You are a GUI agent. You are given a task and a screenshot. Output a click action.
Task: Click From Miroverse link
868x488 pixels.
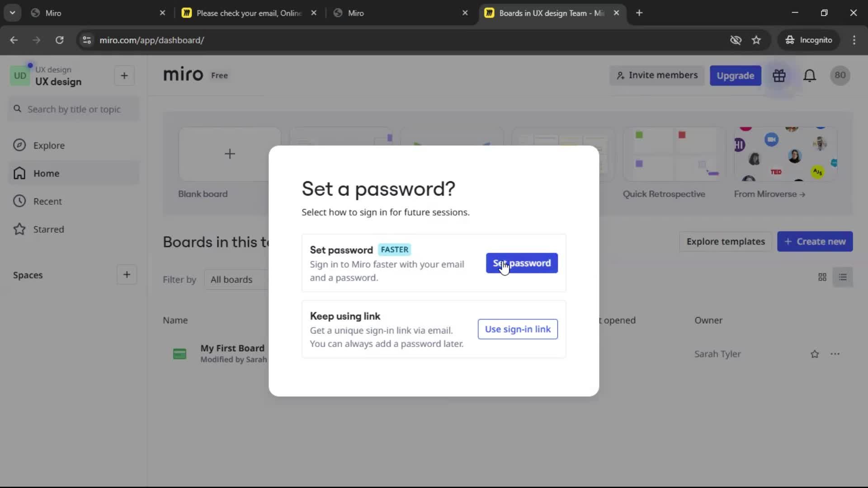769,194
